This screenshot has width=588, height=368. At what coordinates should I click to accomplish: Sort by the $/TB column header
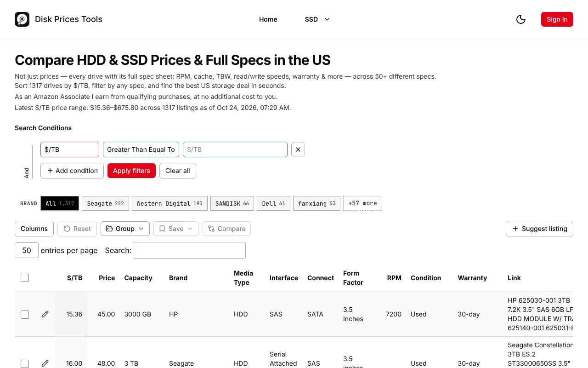click(x=75, y=278)
